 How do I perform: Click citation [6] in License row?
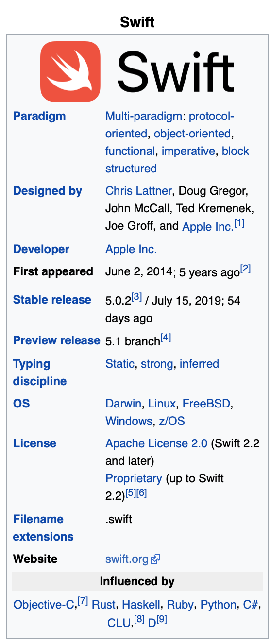(141, 493)
